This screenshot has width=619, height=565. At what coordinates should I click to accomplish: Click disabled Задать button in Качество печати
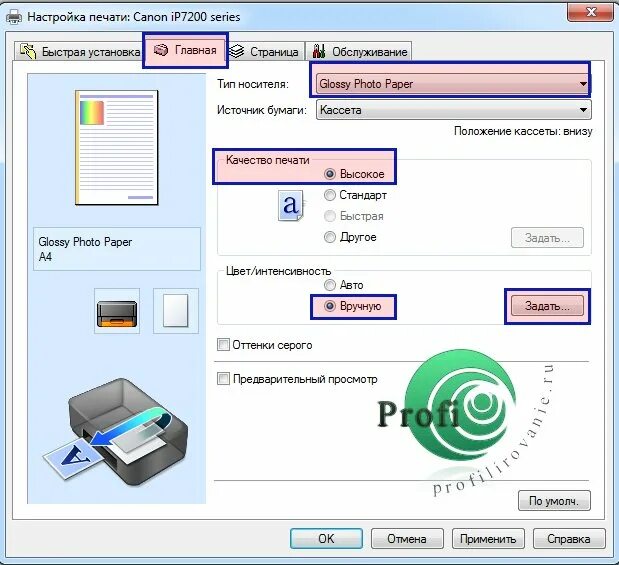click(547, 238)
